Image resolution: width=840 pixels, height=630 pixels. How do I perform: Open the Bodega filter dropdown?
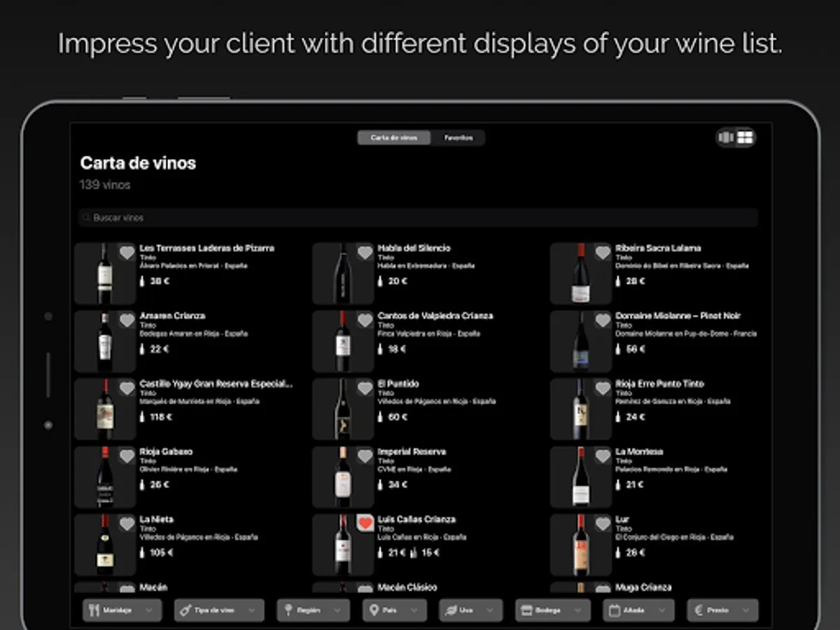[553, 610]
